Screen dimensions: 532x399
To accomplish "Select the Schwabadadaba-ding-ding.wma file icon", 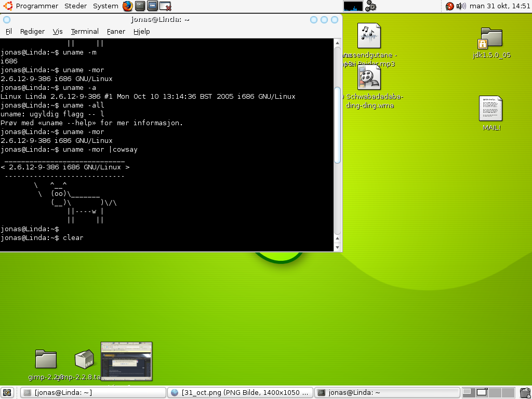I will tap(369, 77).
